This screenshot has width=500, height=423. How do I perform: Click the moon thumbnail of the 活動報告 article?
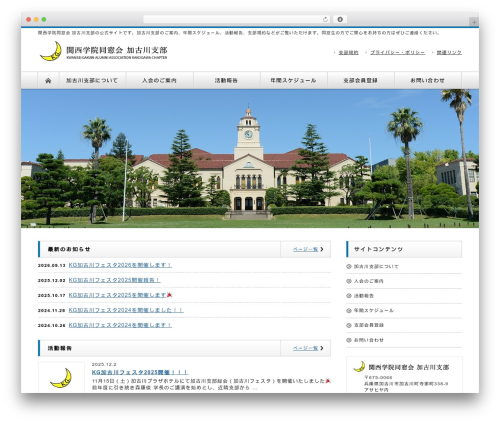61,377
